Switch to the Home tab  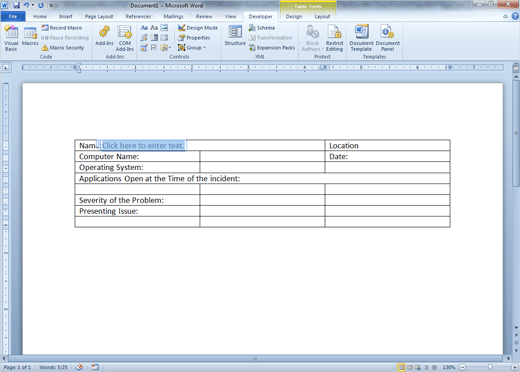[40, 16]
